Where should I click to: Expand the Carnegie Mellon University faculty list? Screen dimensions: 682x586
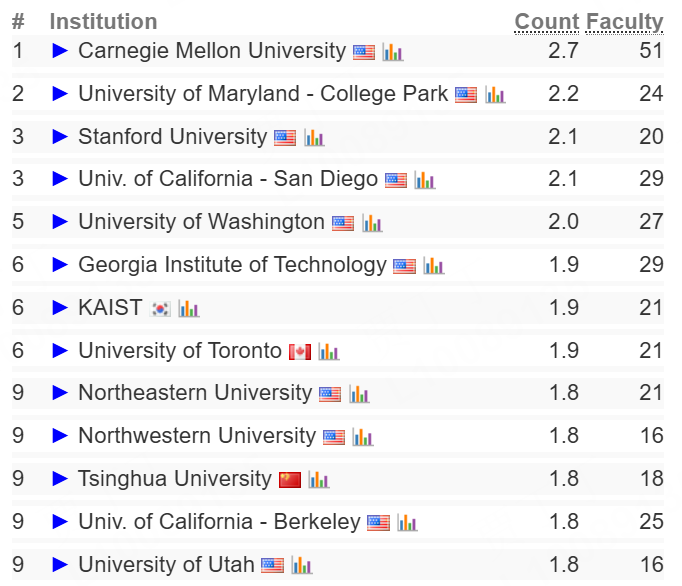(60, 51)
